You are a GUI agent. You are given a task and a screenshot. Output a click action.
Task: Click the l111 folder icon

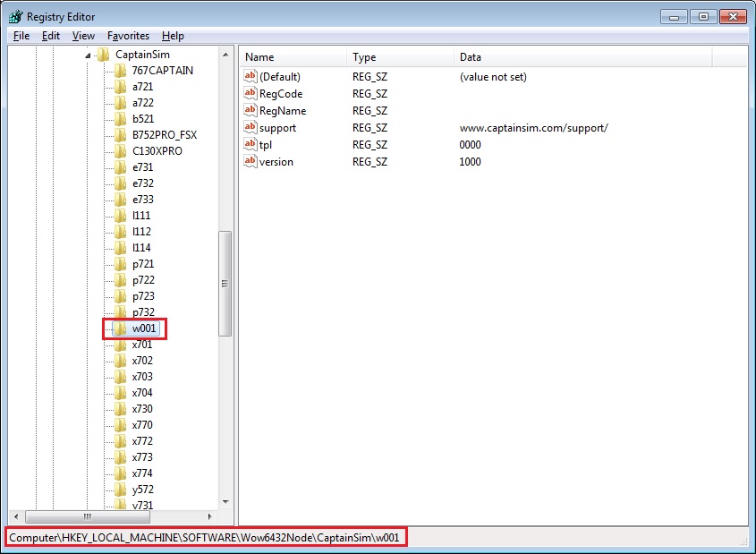[120, 216]
